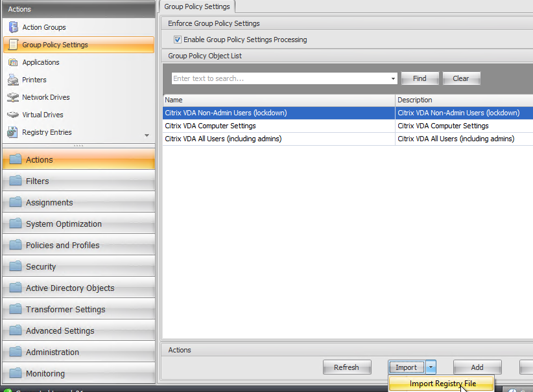Click Citrix VDA Non-Admin Users description cell
The height and width of the screenshot is (392, 533).
coord(464,113)
